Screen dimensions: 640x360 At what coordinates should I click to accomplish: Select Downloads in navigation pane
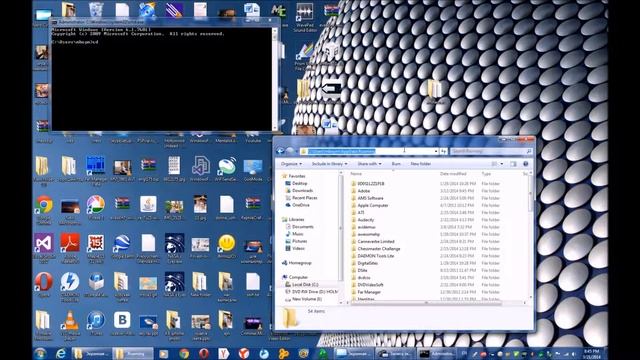click(x=302, y=191)
